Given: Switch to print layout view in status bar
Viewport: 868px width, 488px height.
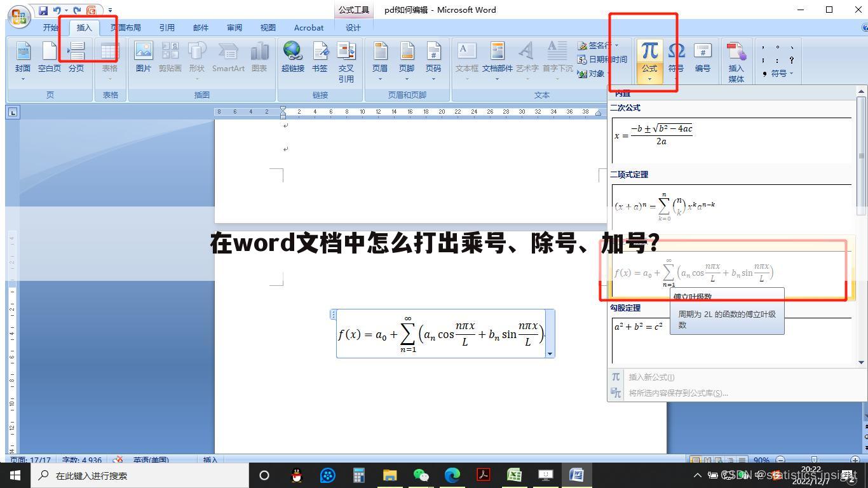Looking at the screenshot, I should point(696,460).
